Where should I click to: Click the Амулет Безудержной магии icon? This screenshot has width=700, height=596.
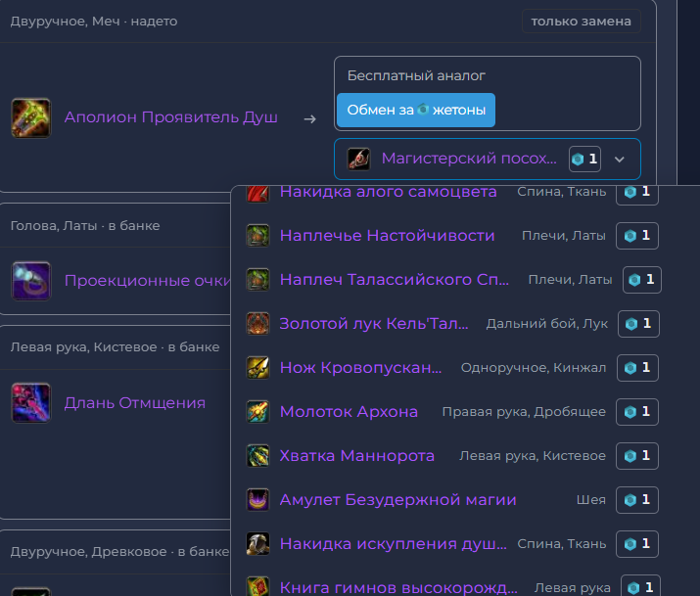pos(258,500)
